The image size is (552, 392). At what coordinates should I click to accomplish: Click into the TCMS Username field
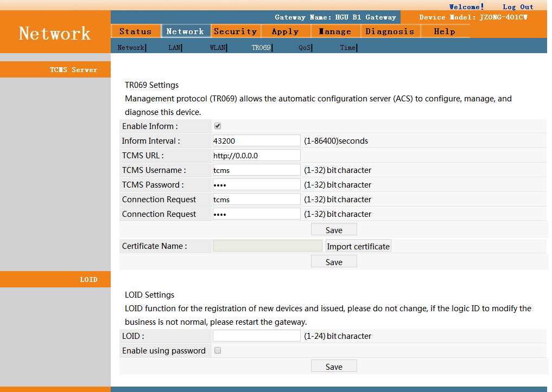(x=256, y=170)
